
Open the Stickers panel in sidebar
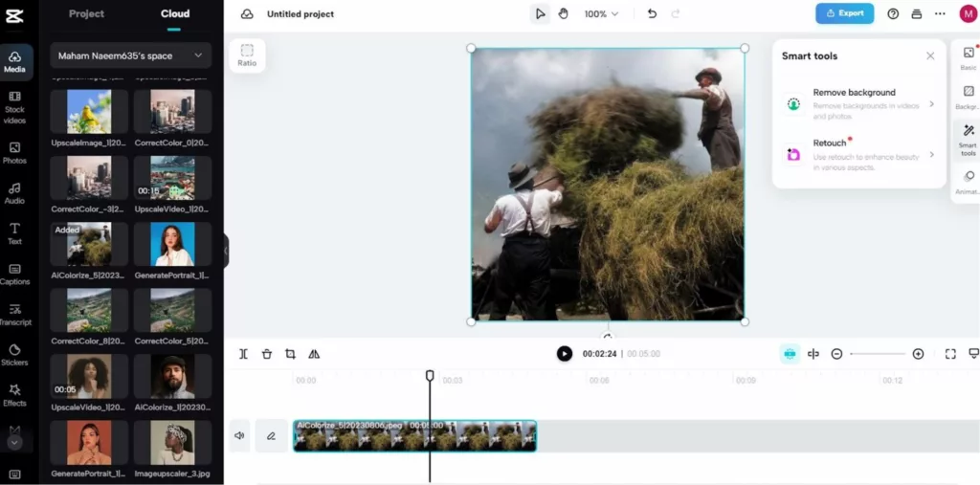coord(14,354)
